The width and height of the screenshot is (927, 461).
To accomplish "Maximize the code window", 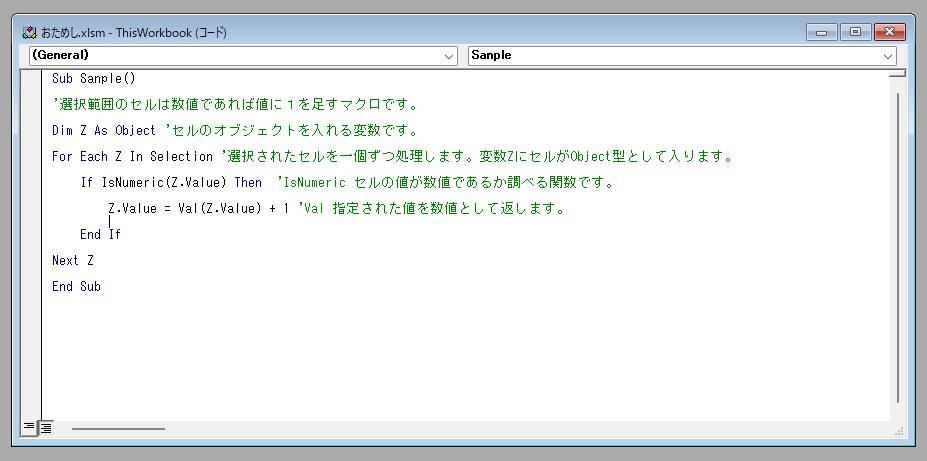I will (855, 33).
